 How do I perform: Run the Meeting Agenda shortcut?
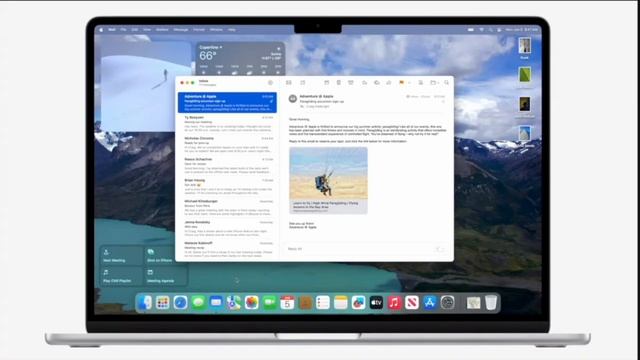(165, 276)
